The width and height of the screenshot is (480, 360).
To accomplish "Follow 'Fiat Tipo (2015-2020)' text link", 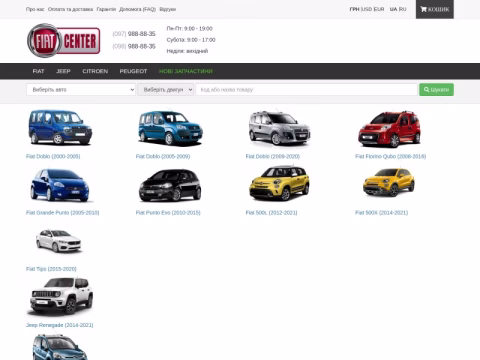I will click(x=51, y=269).
